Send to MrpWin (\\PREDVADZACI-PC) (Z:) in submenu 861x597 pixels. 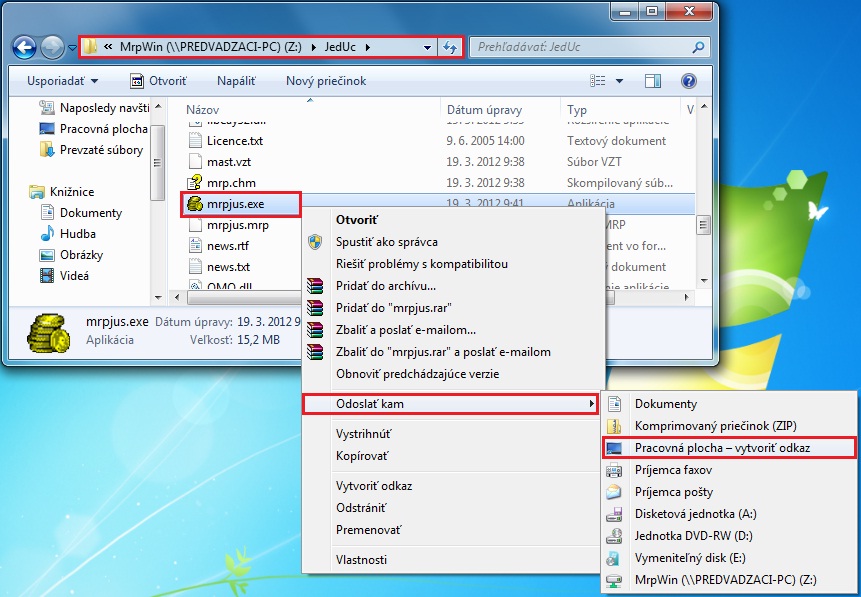tap(729, 579)
